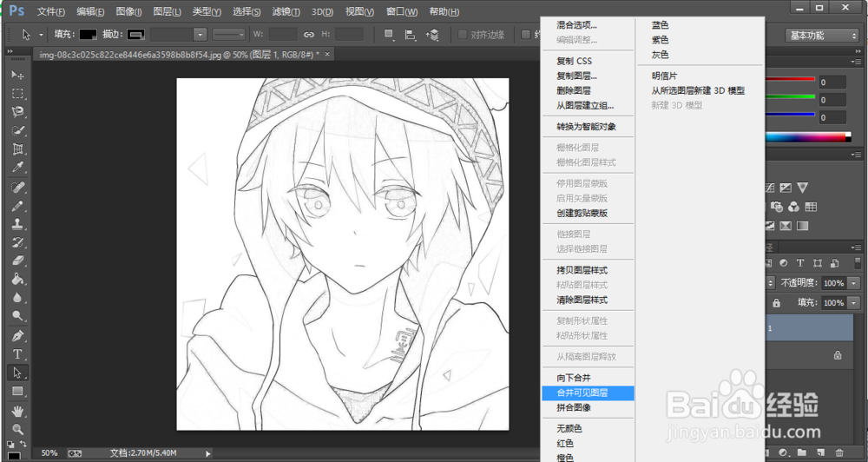Select the Lasso tool
The height and width of the screenshot is (462, 868).
pos(17,112)
